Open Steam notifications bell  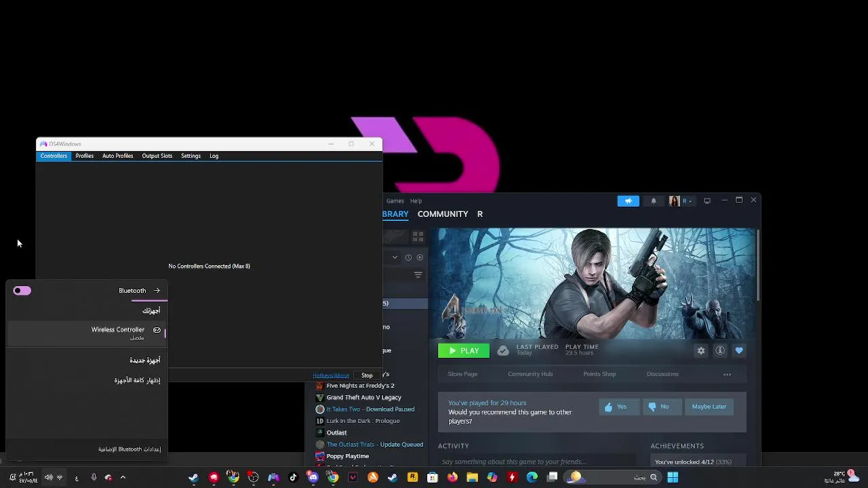[654, 201]
